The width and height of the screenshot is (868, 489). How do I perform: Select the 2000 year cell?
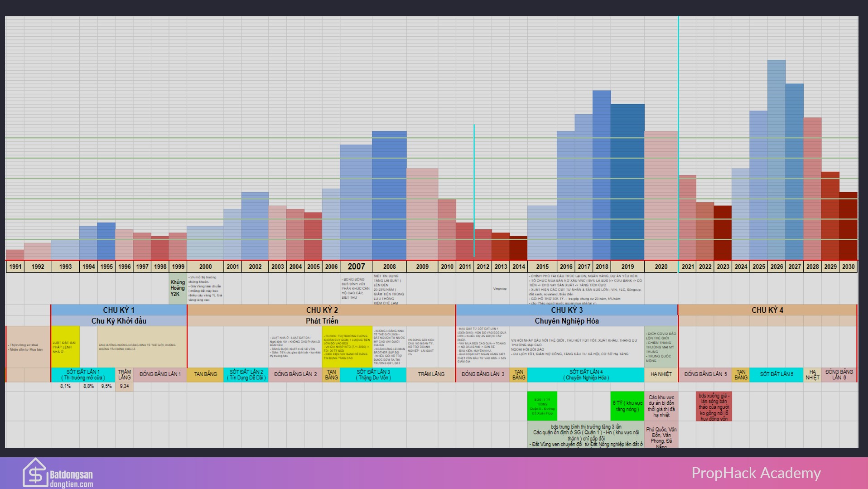coord(205,266)
